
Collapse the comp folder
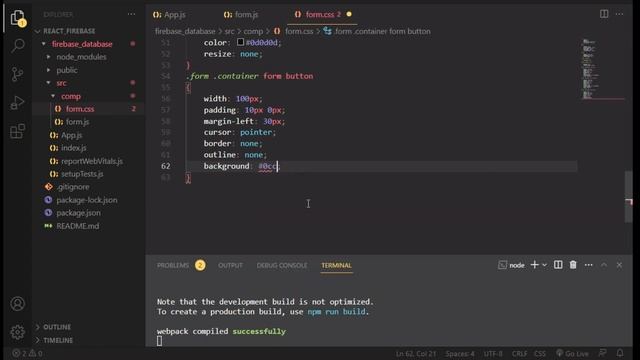pos(53,96)
